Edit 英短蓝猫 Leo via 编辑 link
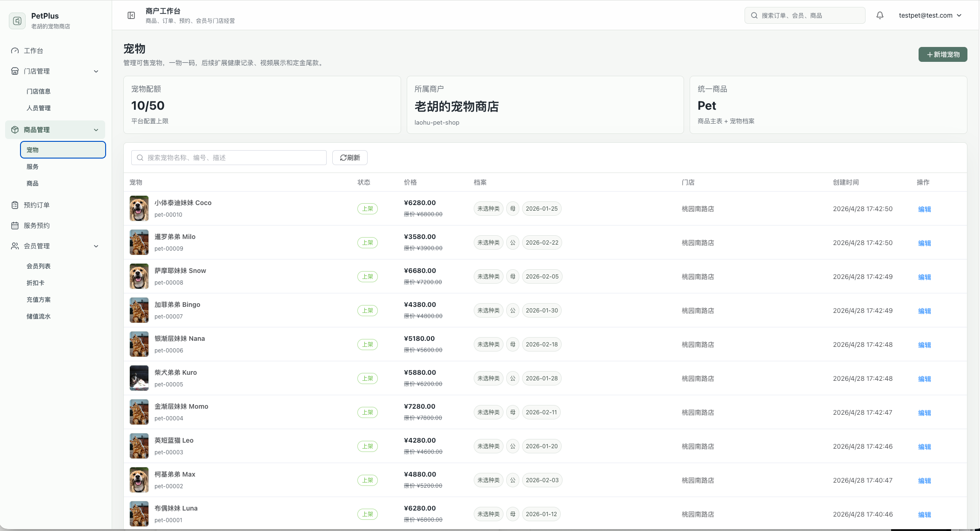 [925, 447]
